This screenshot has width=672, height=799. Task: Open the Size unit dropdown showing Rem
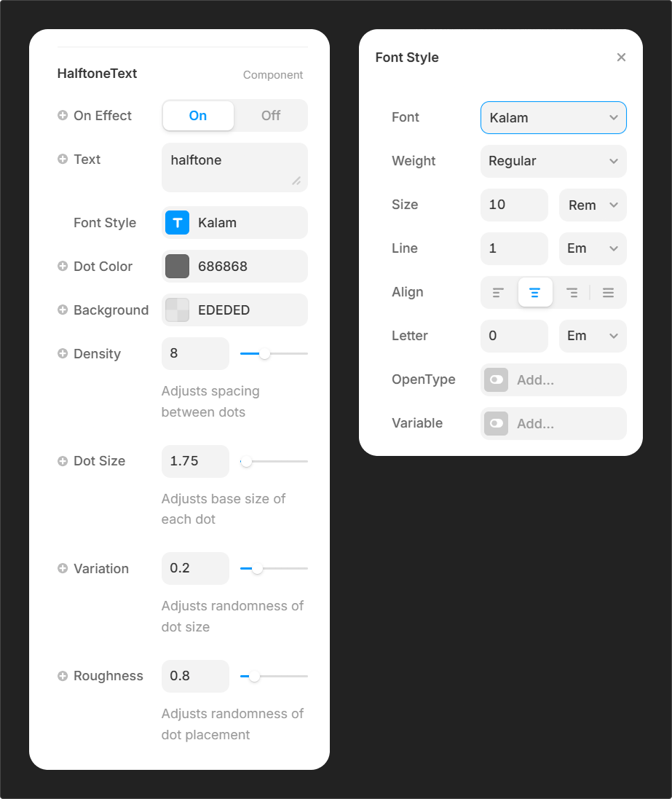pos(592,205)
